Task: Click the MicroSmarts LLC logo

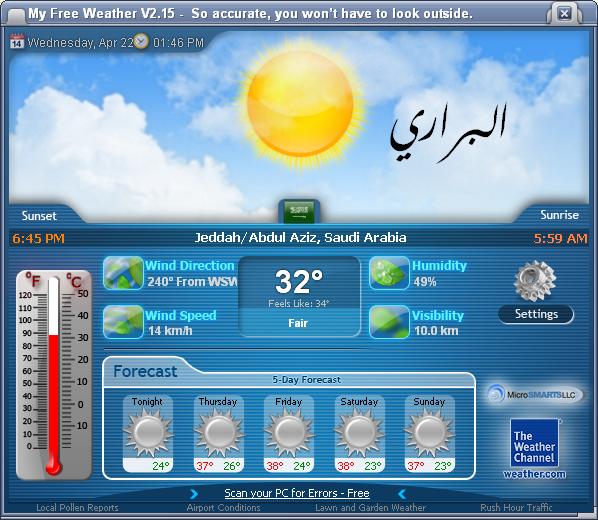Action: pos(535,394)
